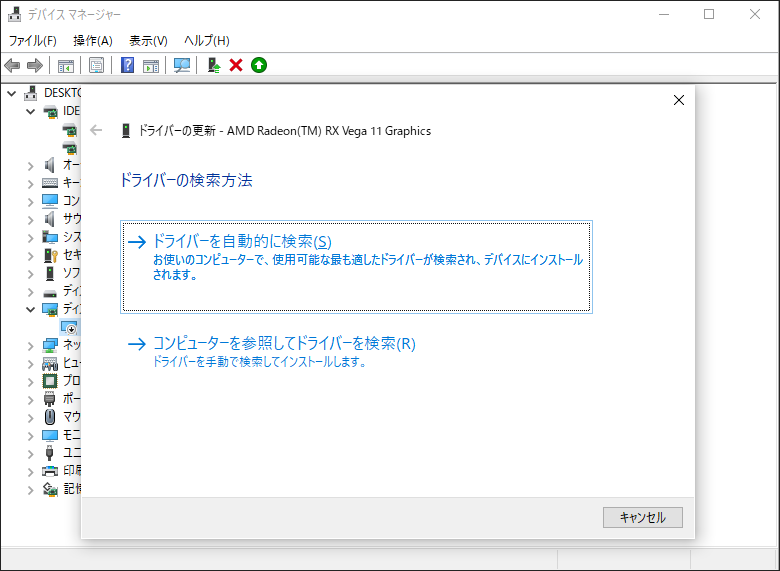Select the network adapters icon (ネッ)

pyautogui.click(x=50, y=345)
